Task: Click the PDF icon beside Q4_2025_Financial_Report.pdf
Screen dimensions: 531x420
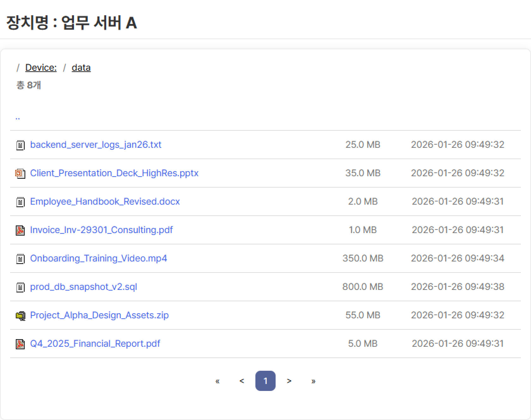Action: pyautogui.click(x=20, y=344)
